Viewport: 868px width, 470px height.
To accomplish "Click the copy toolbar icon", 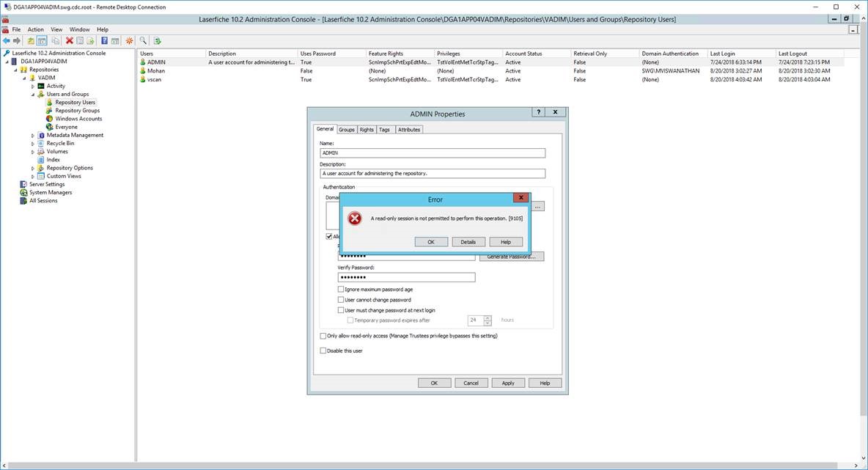I will point(56,41).
